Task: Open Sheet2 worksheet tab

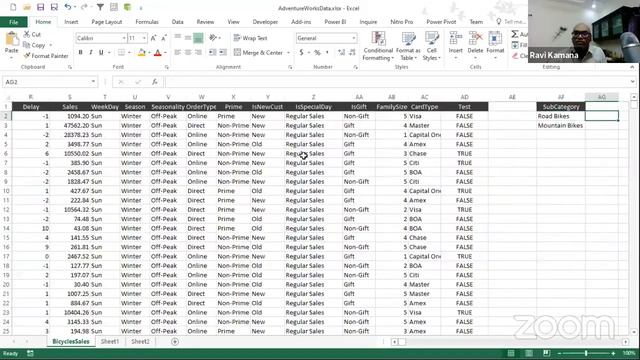Action: pyautogui.click(x=140, y=342)
